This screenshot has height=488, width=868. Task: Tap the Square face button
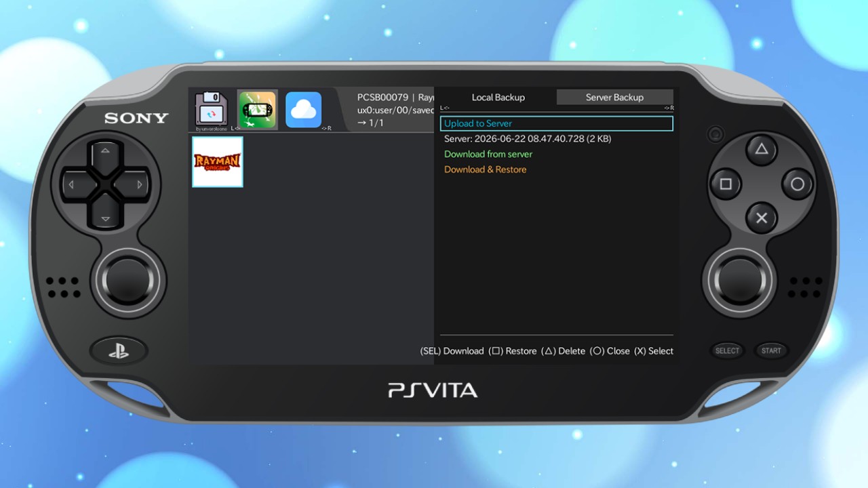(x=726, y=184)
